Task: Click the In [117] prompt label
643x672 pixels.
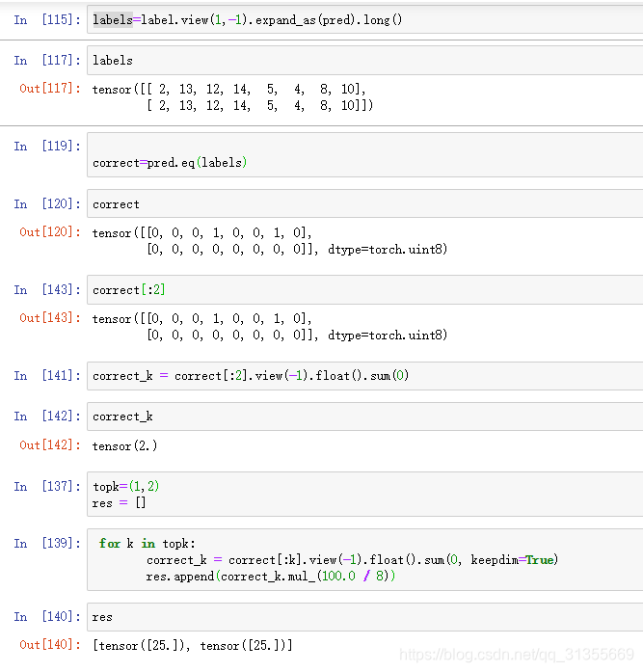Action: pos(46,61)
